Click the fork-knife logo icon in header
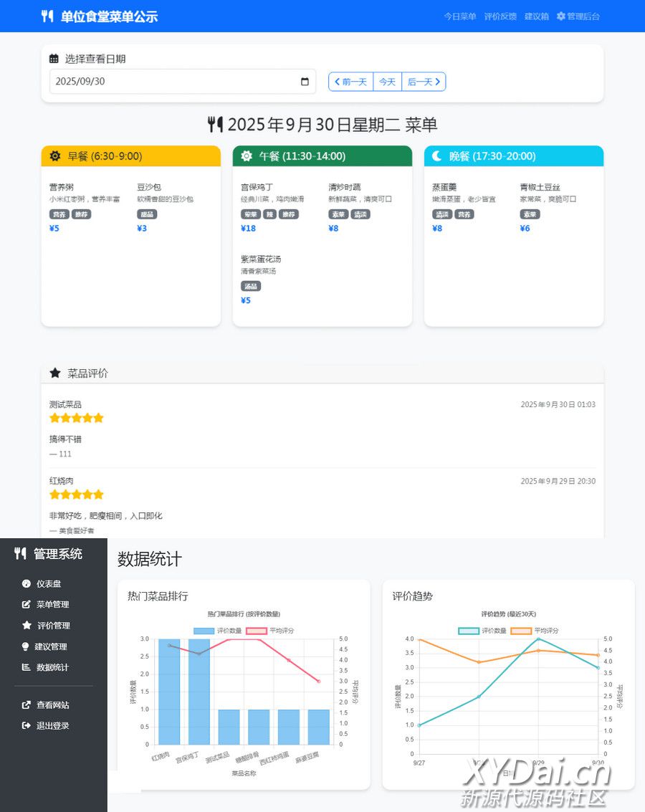 (x=47, y=16)
